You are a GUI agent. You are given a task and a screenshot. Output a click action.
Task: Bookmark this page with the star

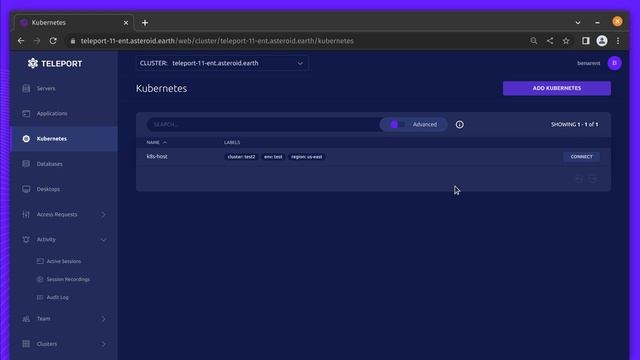[566, 41]
